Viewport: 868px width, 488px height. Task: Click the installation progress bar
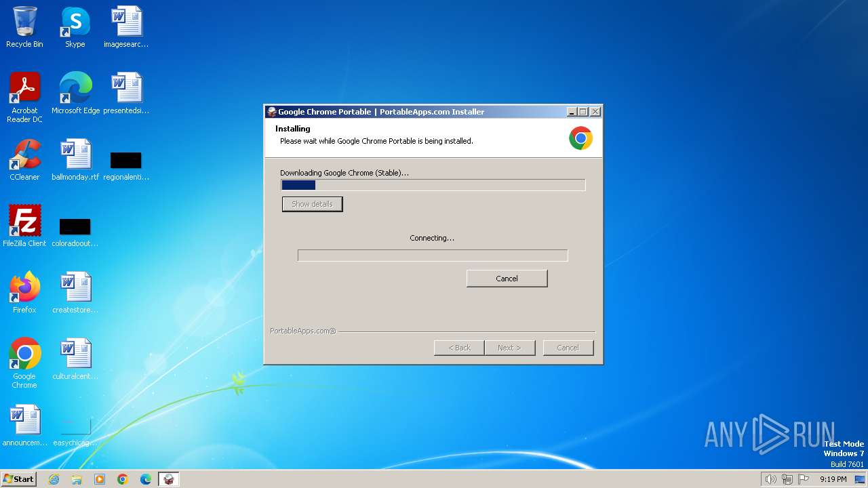(433, 185)
